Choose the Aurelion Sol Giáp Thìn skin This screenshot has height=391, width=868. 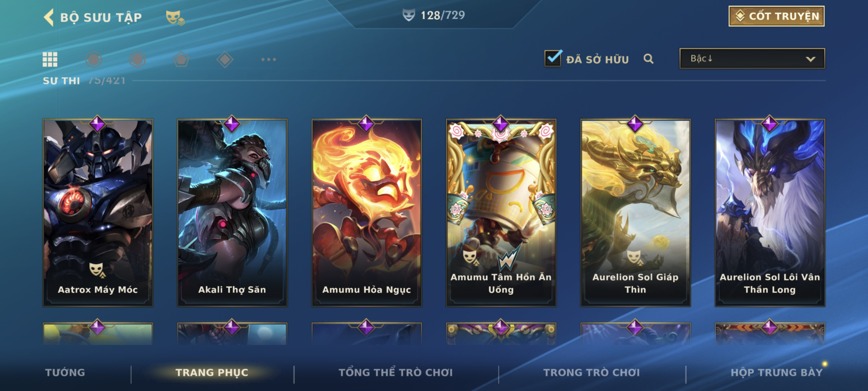coord(635,213)
